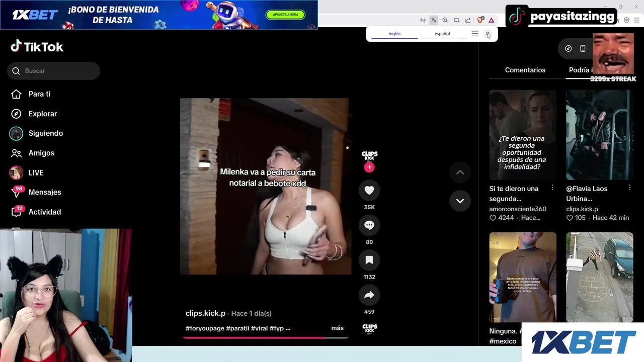Open the video comments bubble icon

(369, 225)
